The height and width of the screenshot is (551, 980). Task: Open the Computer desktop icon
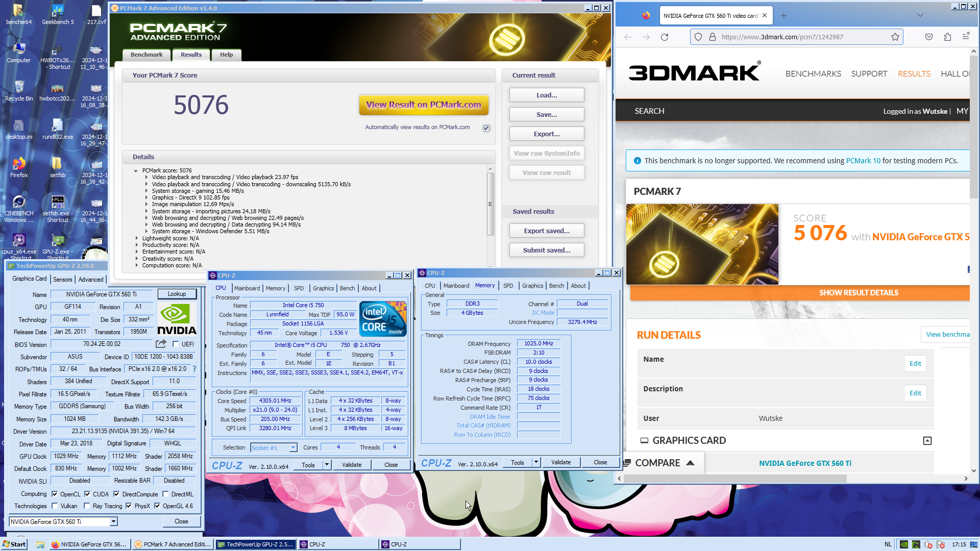pos(19,53)
